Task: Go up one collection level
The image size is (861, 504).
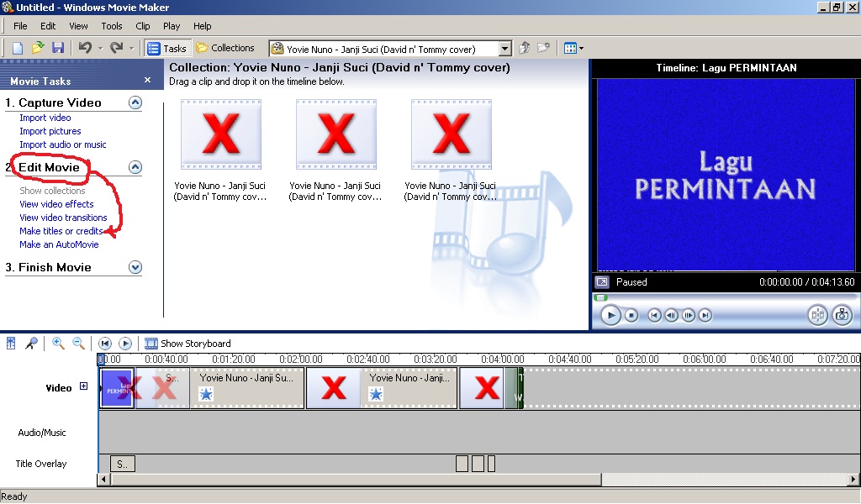Action: pos(525,48)
